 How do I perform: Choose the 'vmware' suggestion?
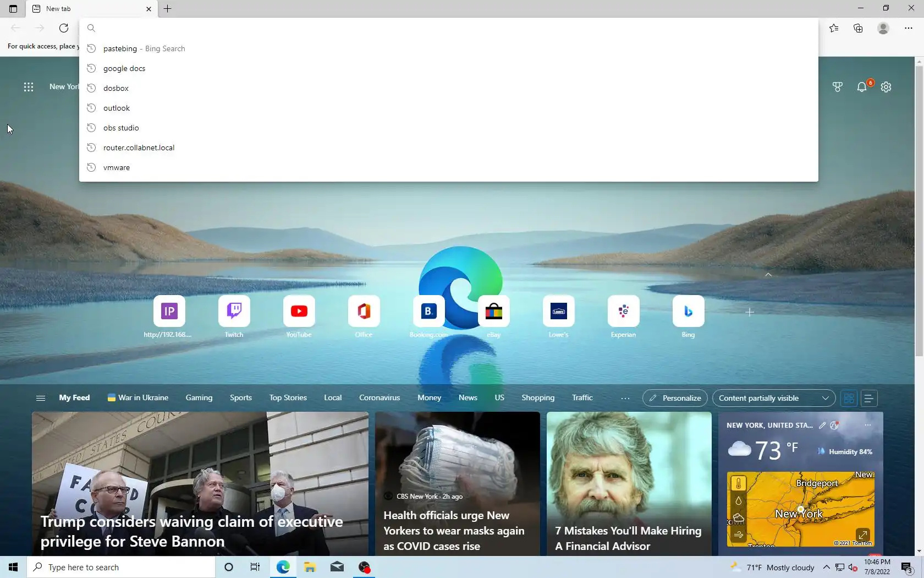click(449, 167)
